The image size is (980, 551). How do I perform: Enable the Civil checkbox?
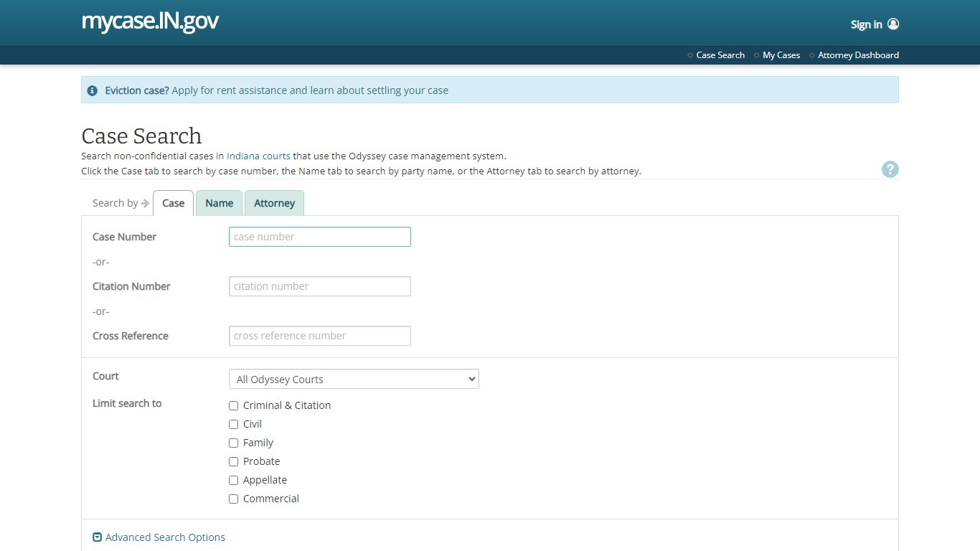233,424
